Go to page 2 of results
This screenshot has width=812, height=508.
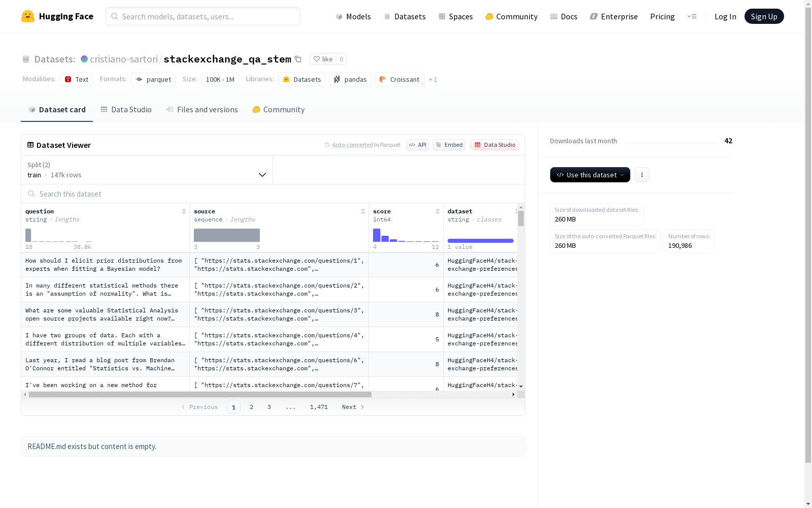(251, 407)
